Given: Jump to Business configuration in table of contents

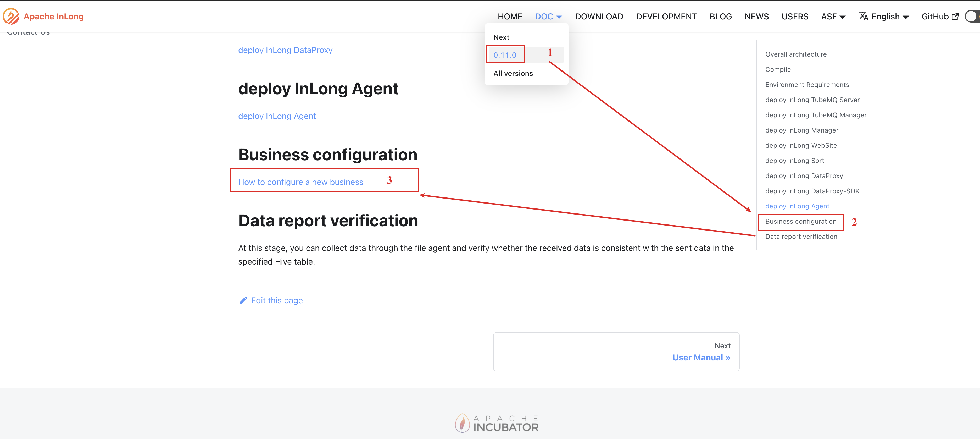Looking at the screenshot, I should coord(800,221).
